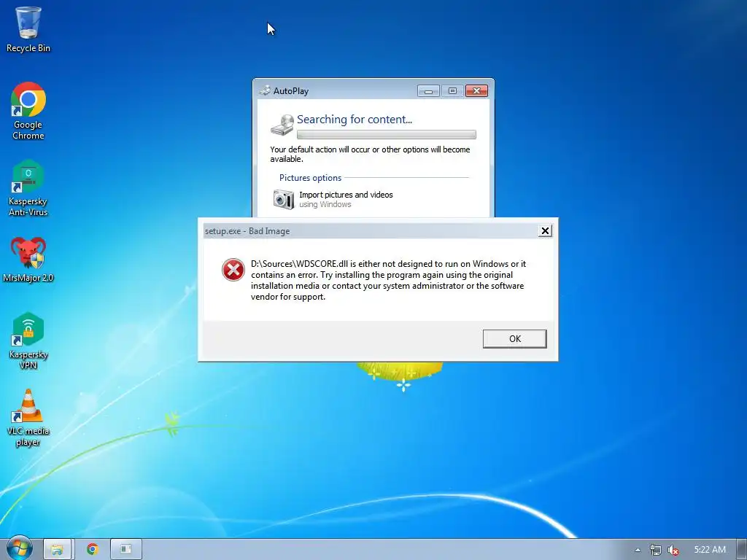Open the Recycle Bin desktop icon
This screenshot has height=560, width=747.
pyautogui.click(x=28, y=29)
